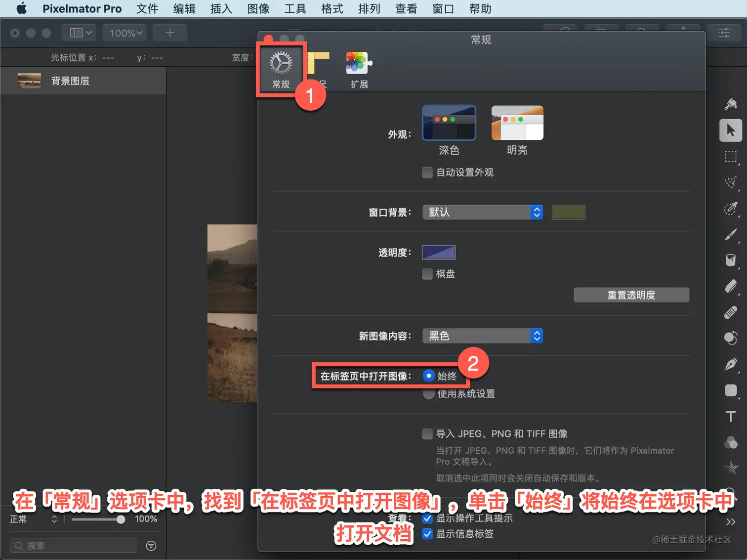Click the 背景图层 layer thumbnail

tap(29, 81)
